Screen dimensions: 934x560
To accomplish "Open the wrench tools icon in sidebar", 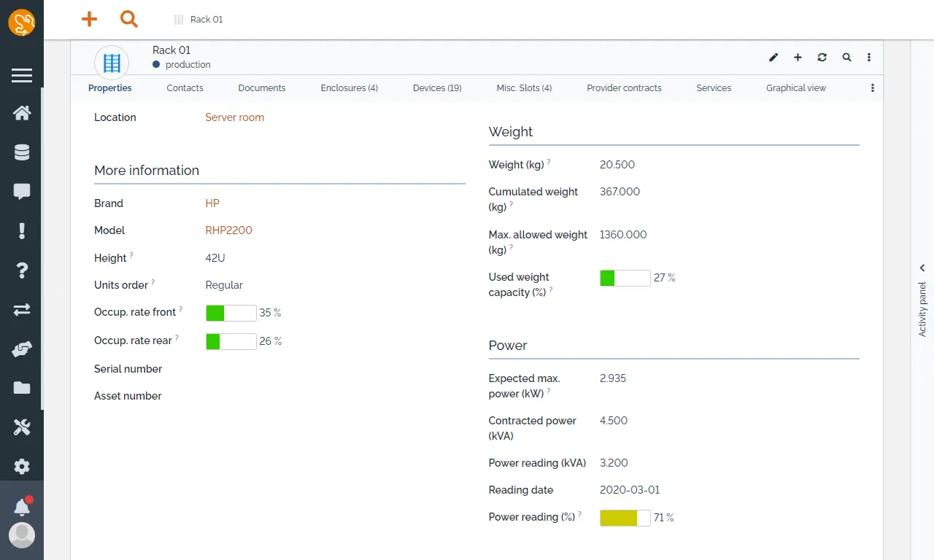I will [x=22, y=427].
